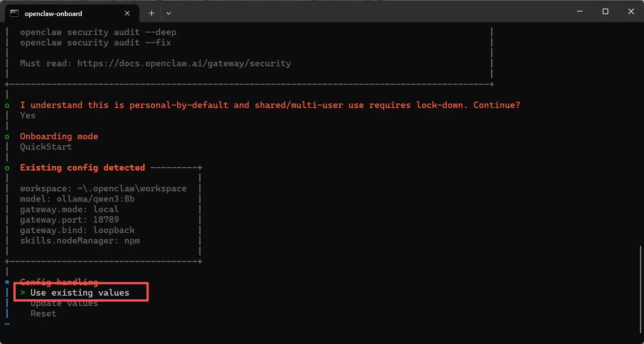Choose the Use existing values option
The height and width of the screenshot is (344, 644).
pyautogui.click(x=80, y=293)
